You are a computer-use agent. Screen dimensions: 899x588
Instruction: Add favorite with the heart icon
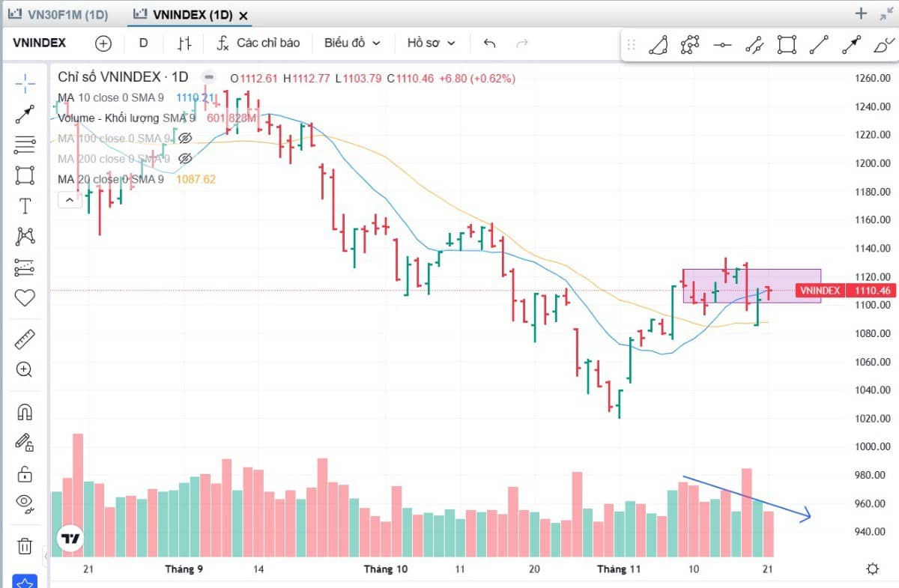click(x=25, y=298)
